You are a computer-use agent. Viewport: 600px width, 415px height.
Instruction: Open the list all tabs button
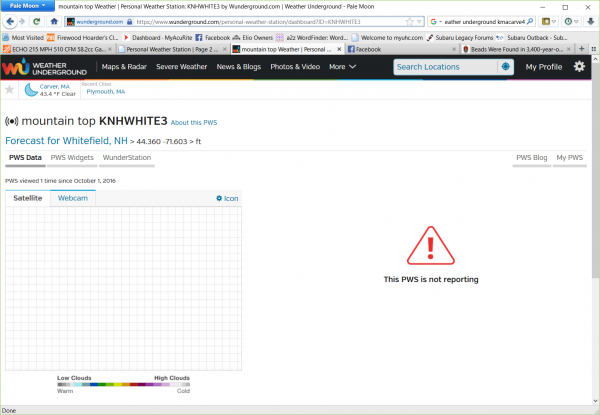593,49
